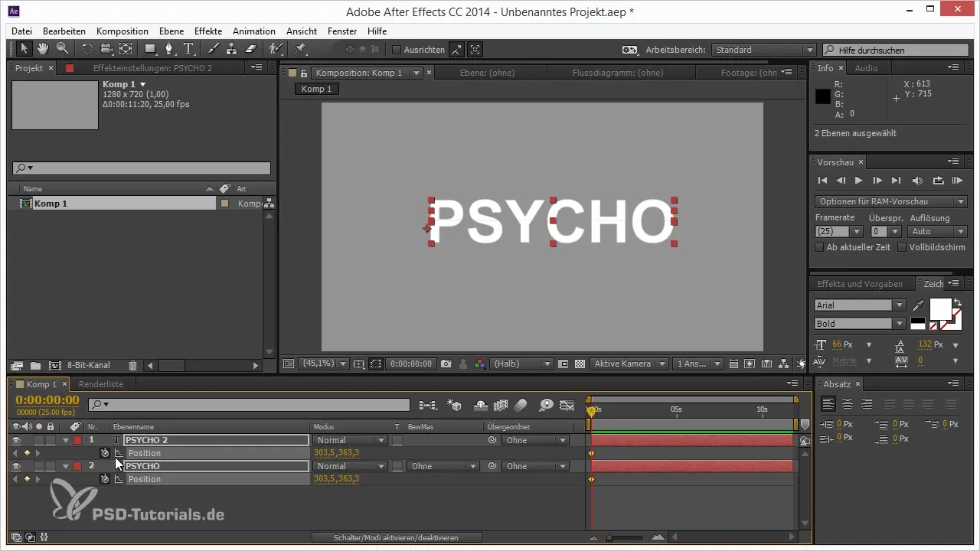Open the Graph Editor in timeline
The image size is (980, 551).
pos(567,405)
